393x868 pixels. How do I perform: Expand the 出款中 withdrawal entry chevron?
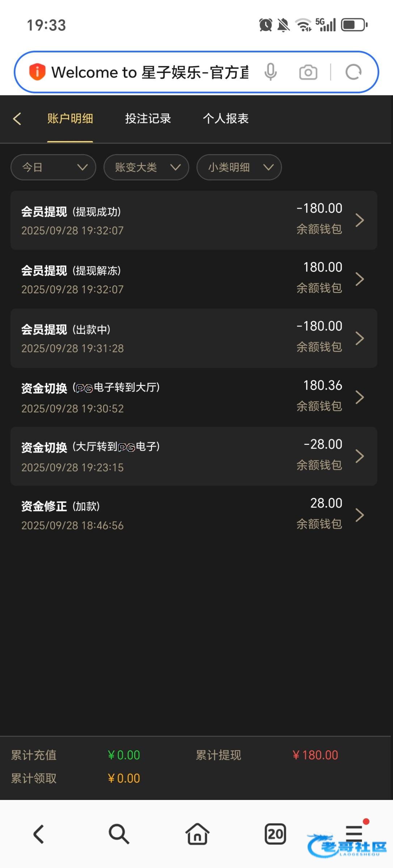pyautogui.click(x=359, y=338)
